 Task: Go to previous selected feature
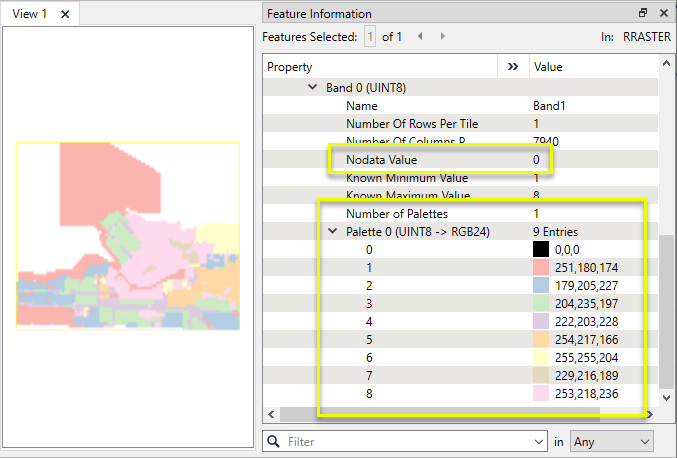[x=420, y=36]
